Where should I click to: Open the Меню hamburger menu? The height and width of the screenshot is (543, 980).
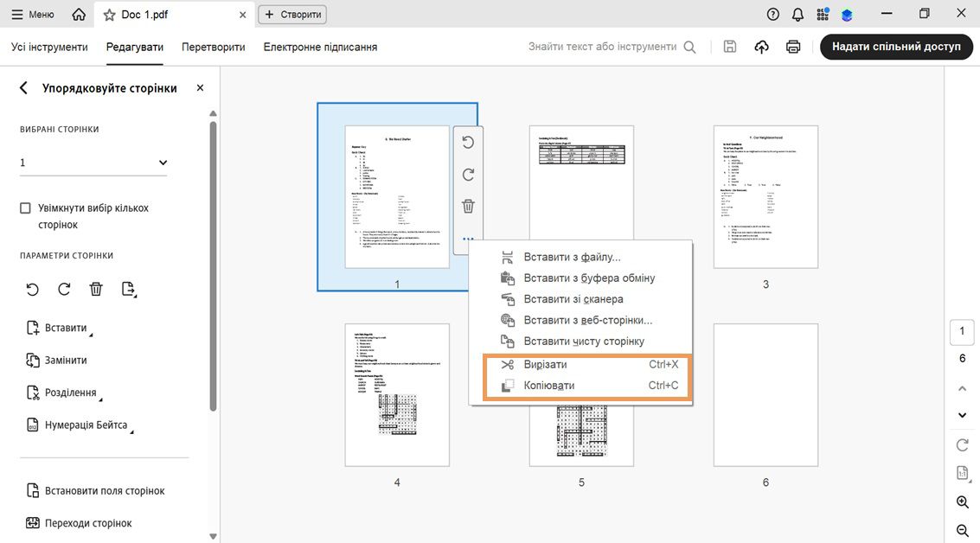click(x=33, y=15)
